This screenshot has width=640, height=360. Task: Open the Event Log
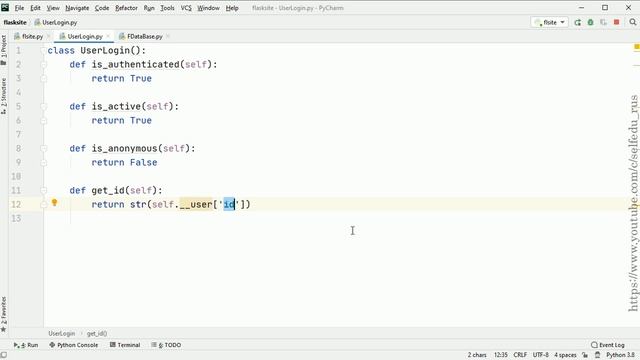(x=608, y=345)
